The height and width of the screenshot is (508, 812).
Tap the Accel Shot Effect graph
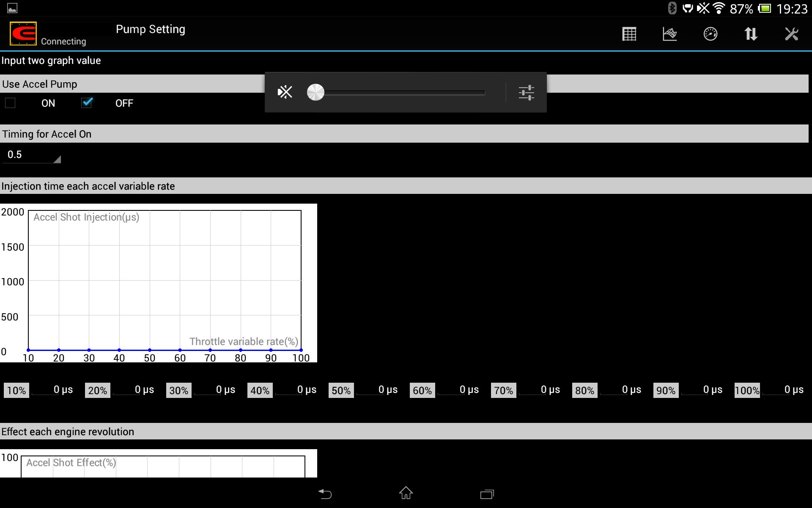[159, 463]
